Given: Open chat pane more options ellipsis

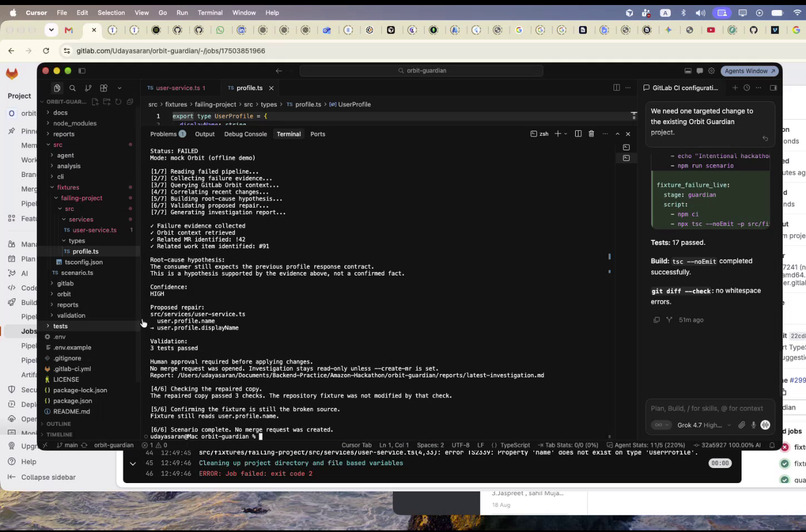Looking at the screenshot, I should pyautogui.click(x=759, y=88).
